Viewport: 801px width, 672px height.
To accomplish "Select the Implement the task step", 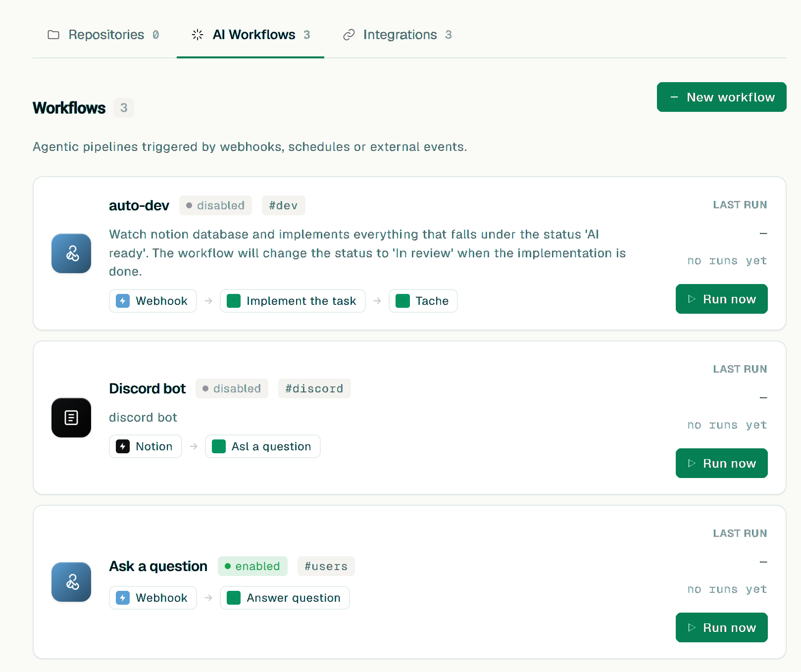I will tap(293, 301).
